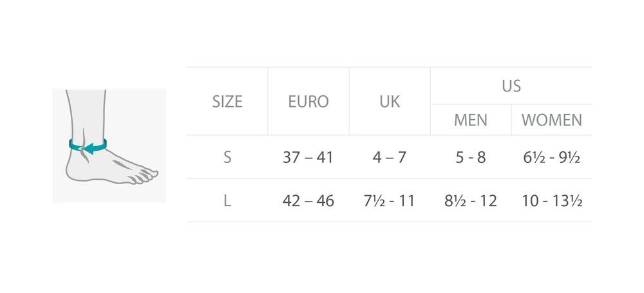Click the WOMEN sub-header

tap(552, 120)
